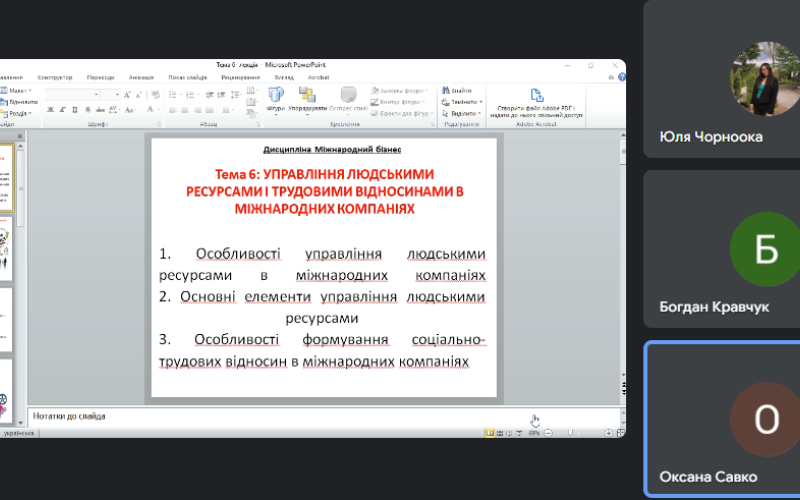Viewport: 800px width, 500px height.
Task: Open the Change Case Aa dropdown
Action: coord(130,110)
